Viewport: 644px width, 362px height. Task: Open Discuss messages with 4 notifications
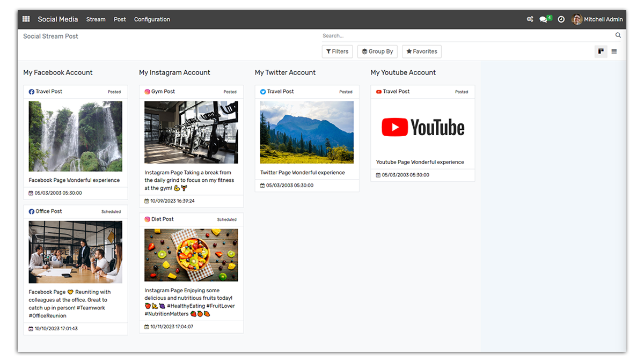(x=543, y=19)
